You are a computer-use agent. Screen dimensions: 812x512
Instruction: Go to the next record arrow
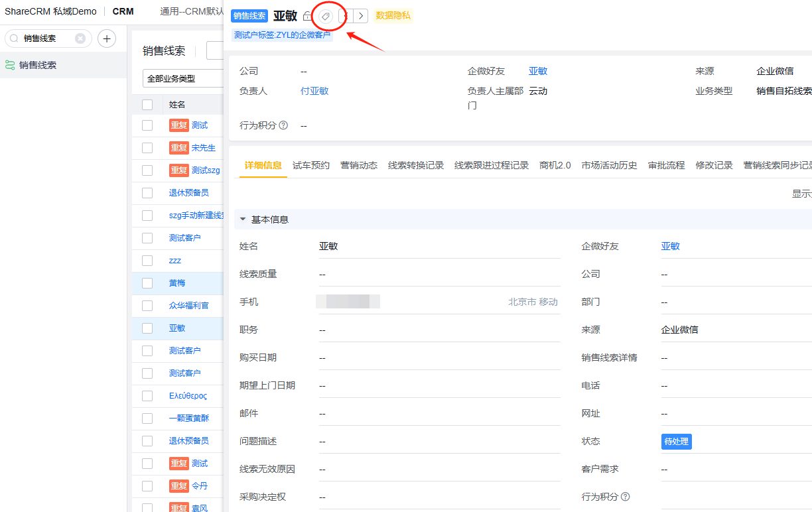click(x=361, y=16)
